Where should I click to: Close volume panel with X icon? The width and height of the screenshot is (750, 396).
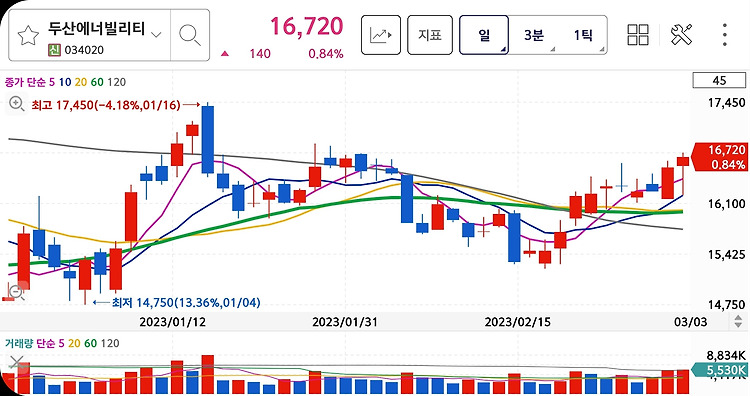click(16, 363)
